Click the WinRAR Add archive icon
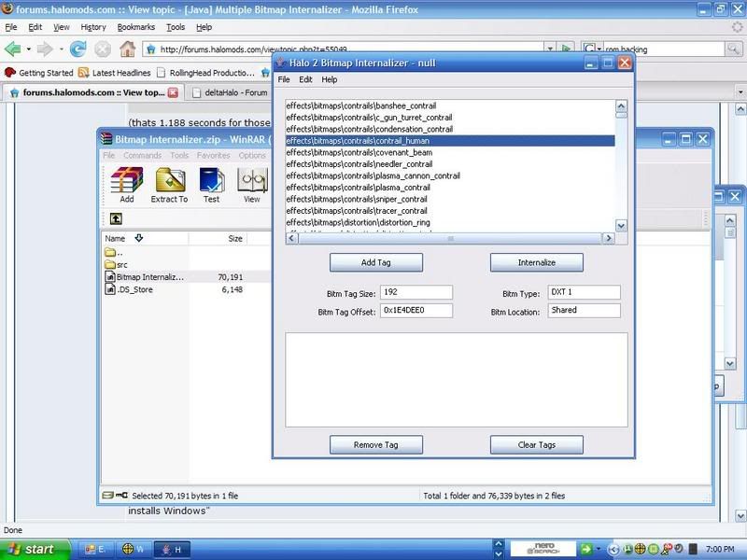 [127, 180]
